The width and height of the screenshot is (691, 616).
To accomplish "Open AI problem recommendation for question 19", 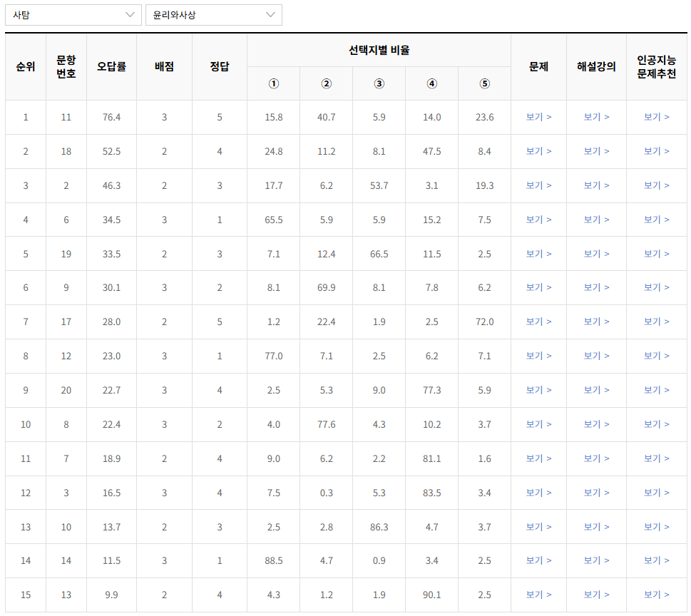I will tap(656, 253).
